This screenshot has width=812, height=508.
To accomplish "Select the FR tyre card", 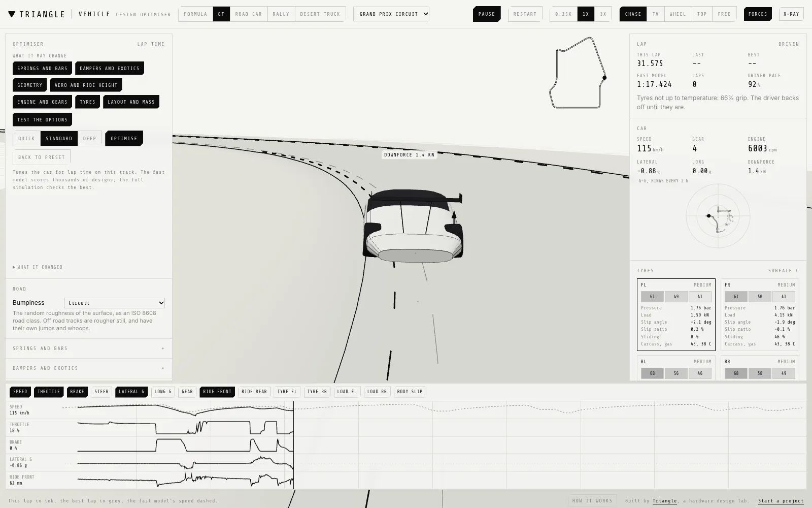I will 760,314.
